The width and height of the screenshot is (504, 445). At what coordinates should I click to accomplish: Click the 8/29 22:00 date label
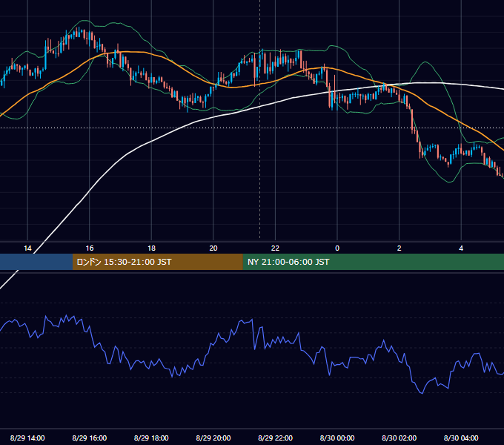(275, 438)
